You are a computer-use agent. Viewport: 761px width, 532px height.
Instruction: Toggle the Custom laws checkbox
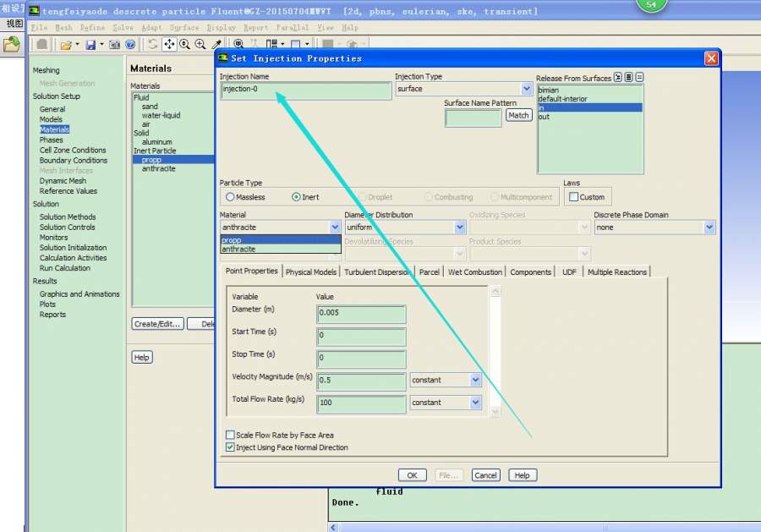click(573, 197)
